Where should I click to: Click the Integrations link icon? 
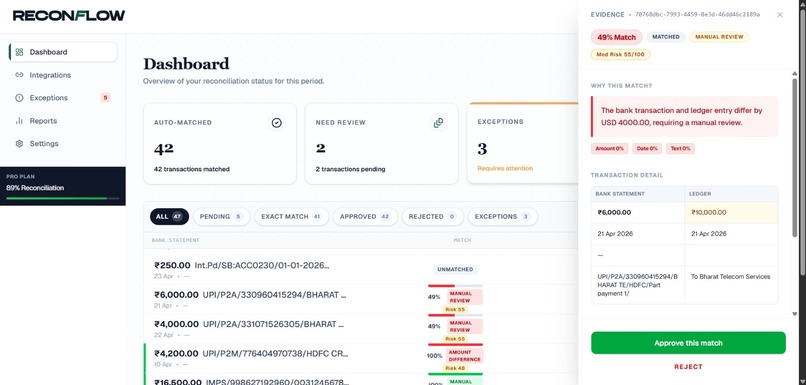[x=20, y=75]
